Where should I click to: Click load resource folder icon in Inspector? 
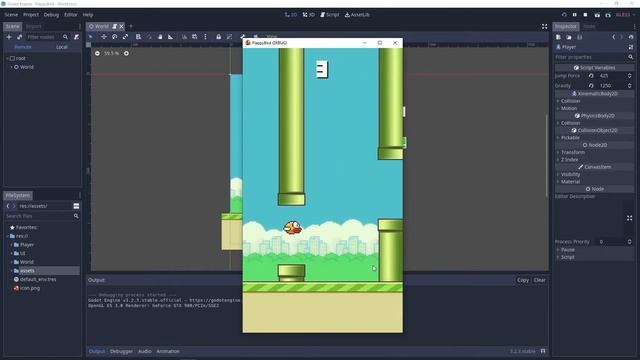569,37
